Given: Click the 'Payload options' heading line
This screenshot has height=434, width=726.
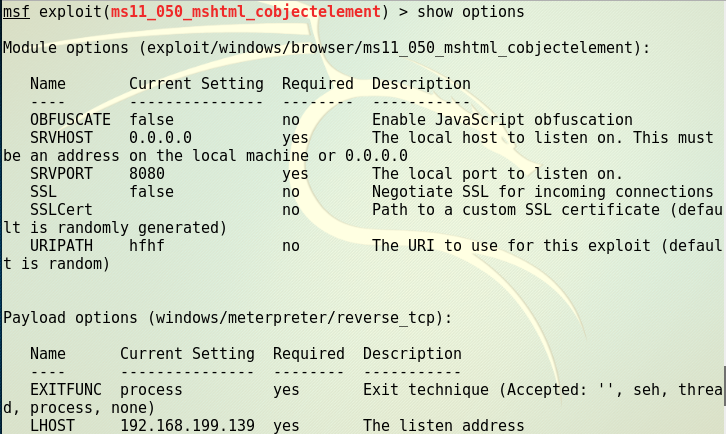Looking at the screenshot, I should click(227, 318).
